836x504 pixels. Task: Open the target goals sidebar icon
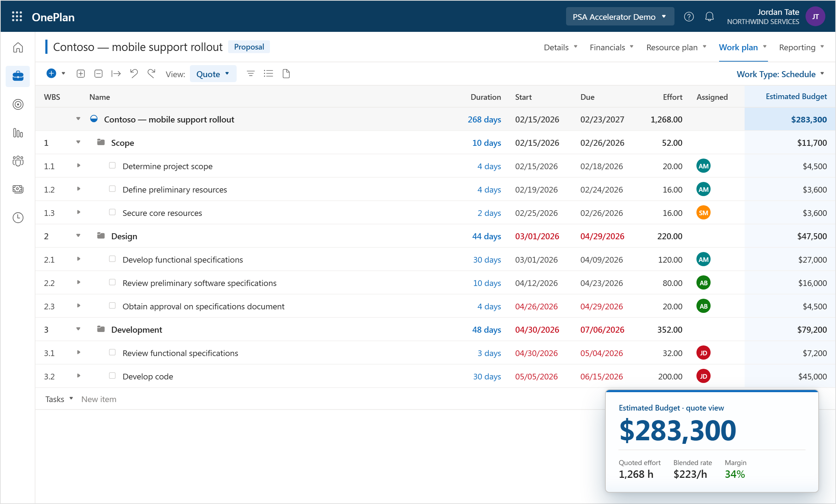pos(18,104)
